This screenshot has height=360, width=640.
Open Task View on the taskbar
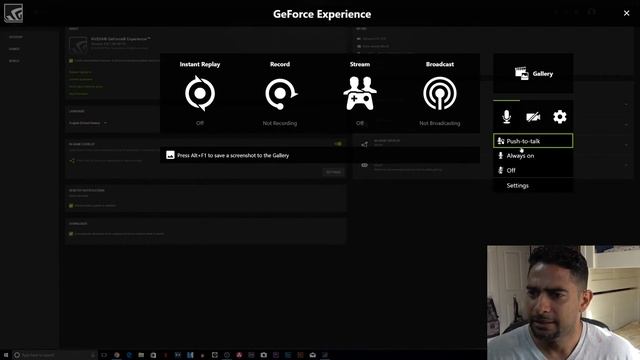[104, 355]
